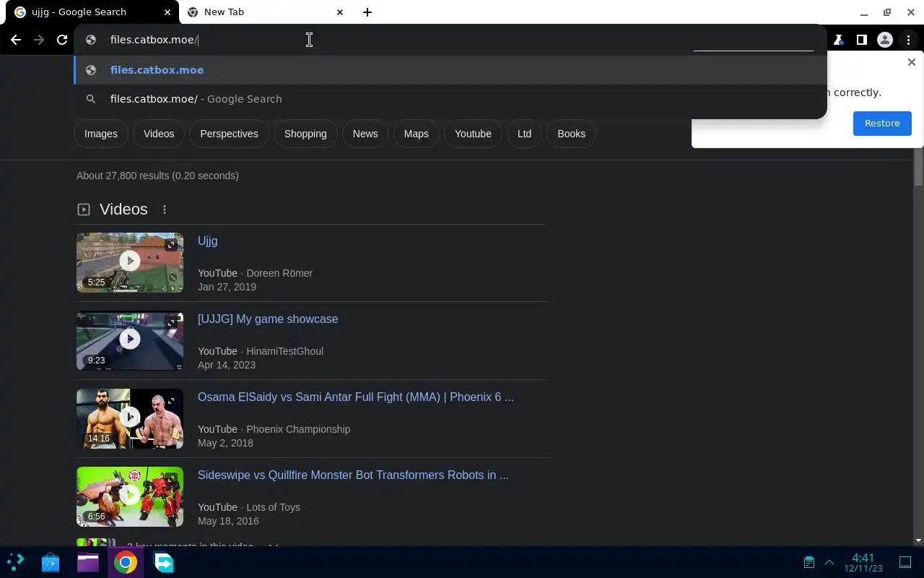Open the file manager taskbar icon
924x578 pixels.
click(88, 562)
